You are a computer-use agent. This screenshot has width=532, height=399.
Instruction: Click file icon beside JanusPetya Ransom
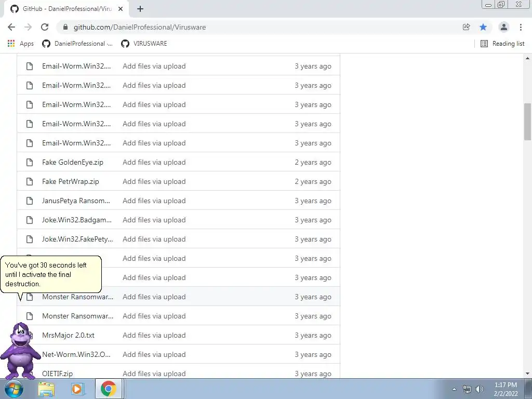30,201
